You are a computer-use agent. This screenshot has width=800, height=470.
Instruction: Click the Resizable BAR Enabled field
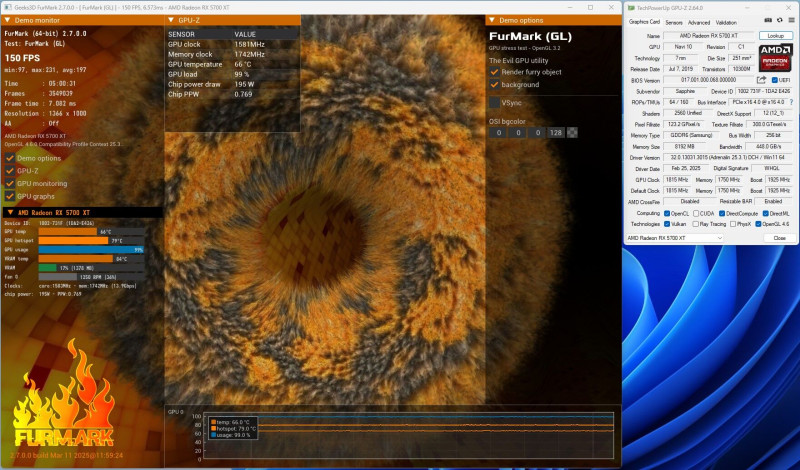773,202
